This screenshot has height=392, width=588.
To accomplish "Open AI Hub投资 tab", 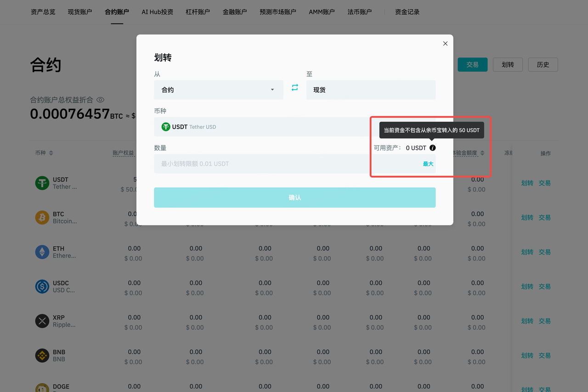I will coord(158,12).
